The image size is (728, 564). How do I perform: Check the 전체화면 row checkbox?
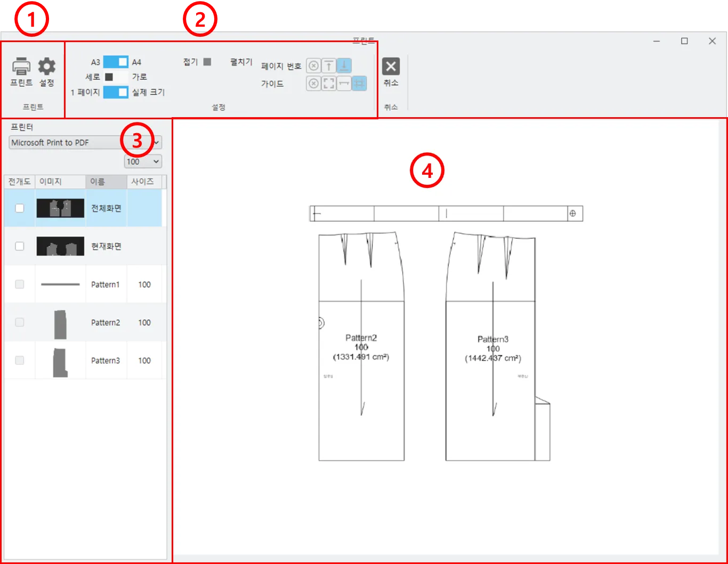[x=20, y=208]
